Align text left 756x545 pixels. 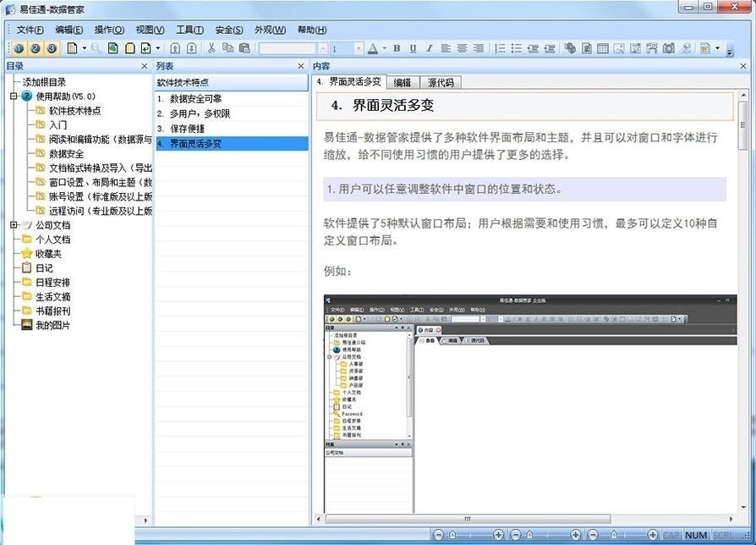point(446,48)
